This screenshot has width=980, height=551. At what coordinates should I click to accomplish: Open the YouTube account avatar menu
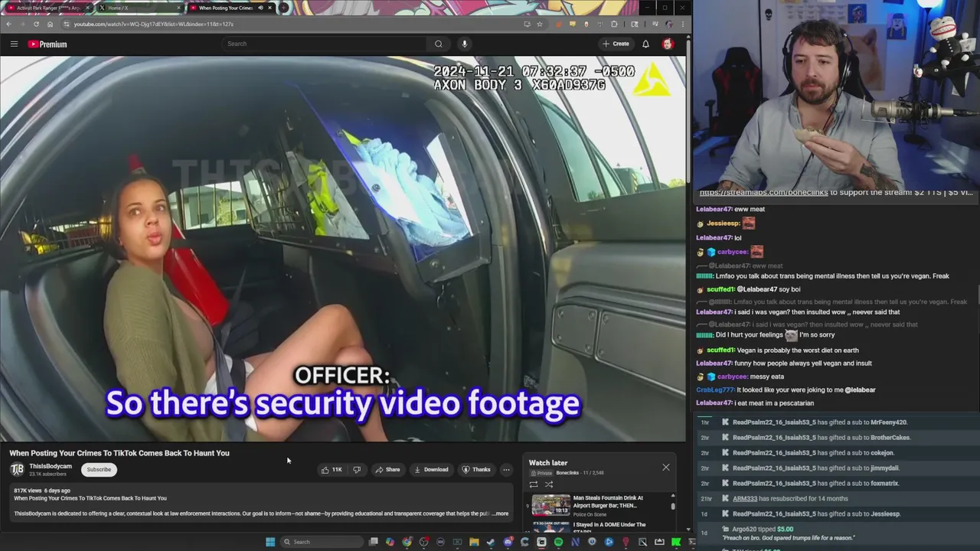pyautogui.click(x=668, y=44)
